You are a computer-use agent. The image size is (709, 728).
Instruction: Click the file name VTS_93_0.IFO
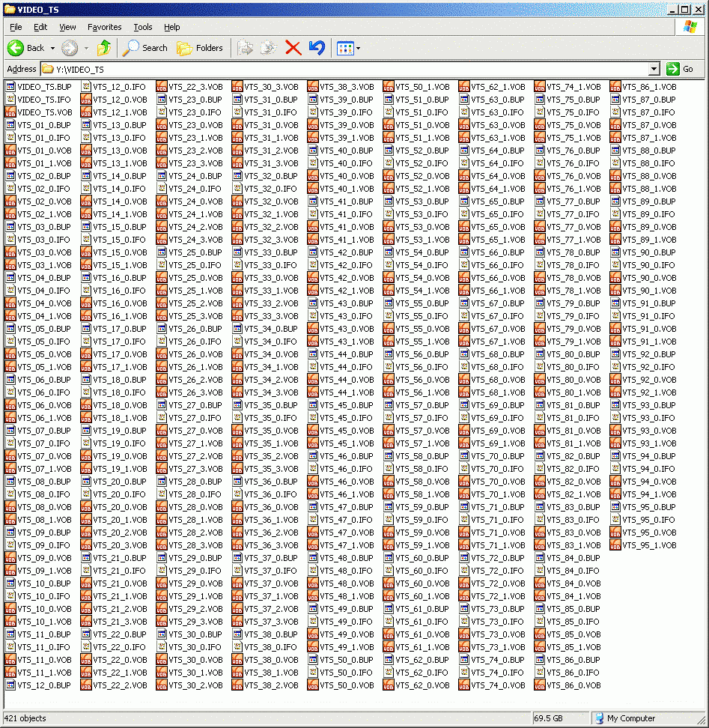pos(648,418)
